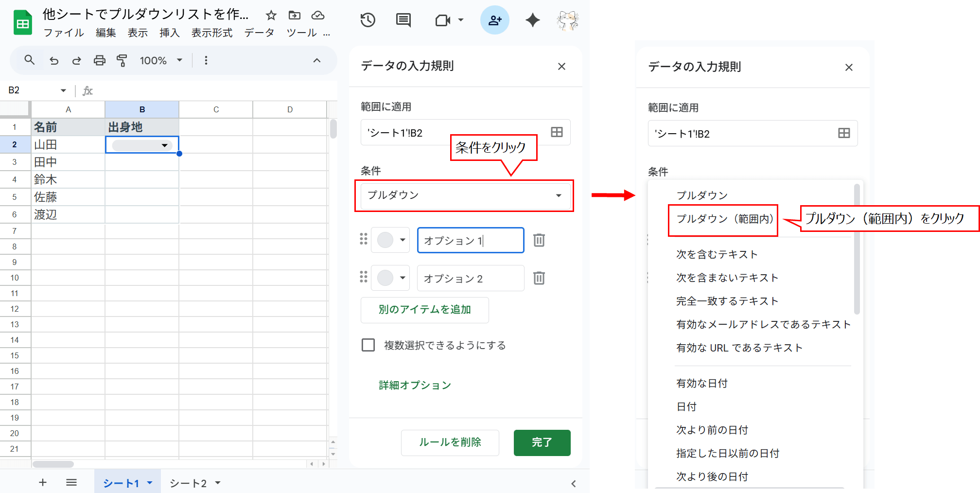The image size is (980, 493).
Task: Open the データ menu
Action: click(260, 33)
